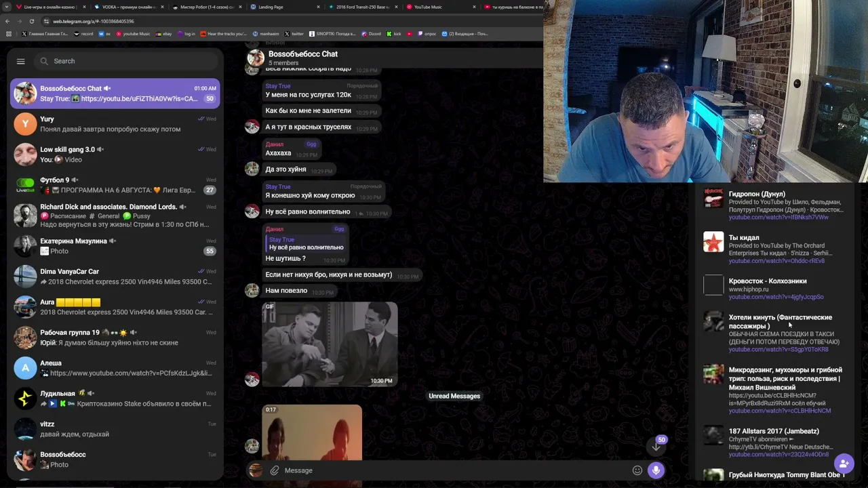Open the 187 Allstars 2017 YouTube link
Image resolution: width=868 pixels, height=488 pixels.
tap(778, 454)
